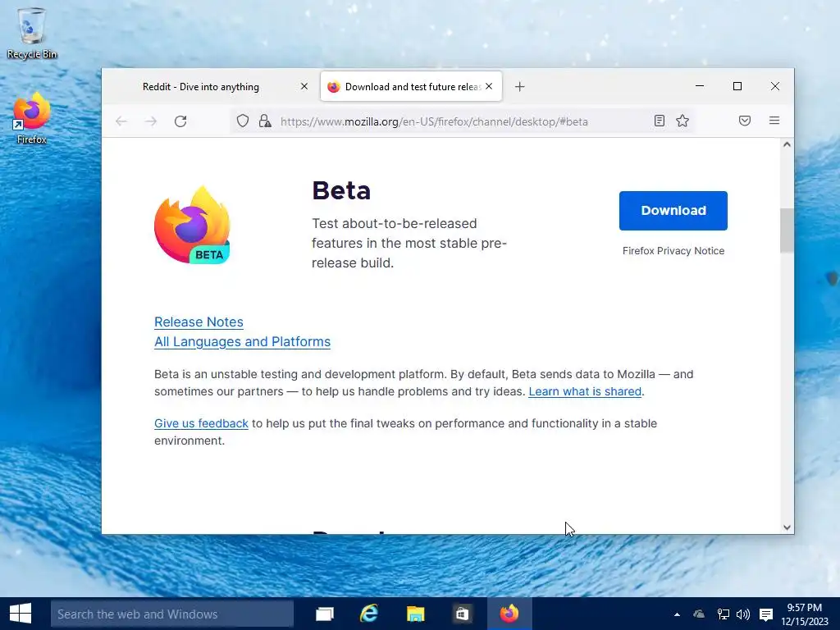Close the Download and test future releases tab
Image resolution: width=840 pixels, height=630 pixels.
tap(489, 86)
